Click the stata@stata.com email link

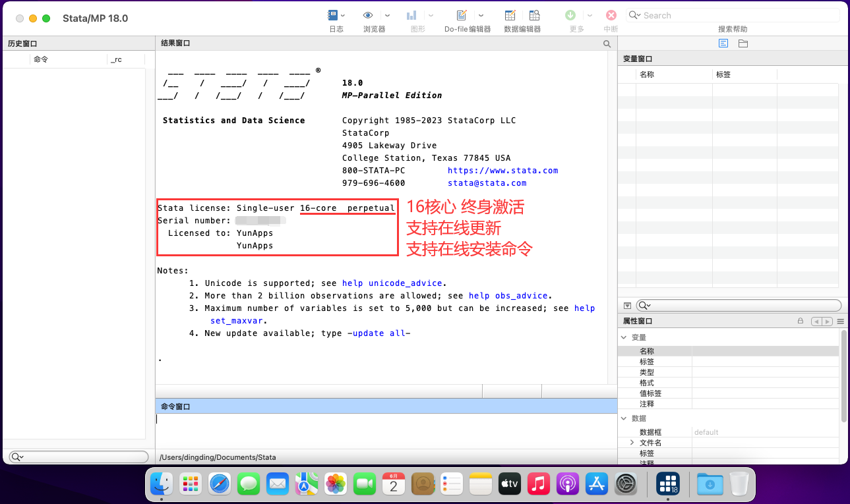point(487,183)
